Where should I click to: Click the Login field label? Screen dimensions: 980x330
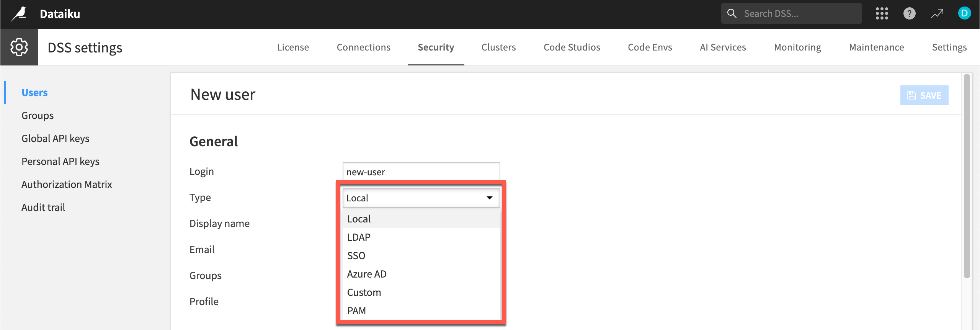tap(201, 171)
